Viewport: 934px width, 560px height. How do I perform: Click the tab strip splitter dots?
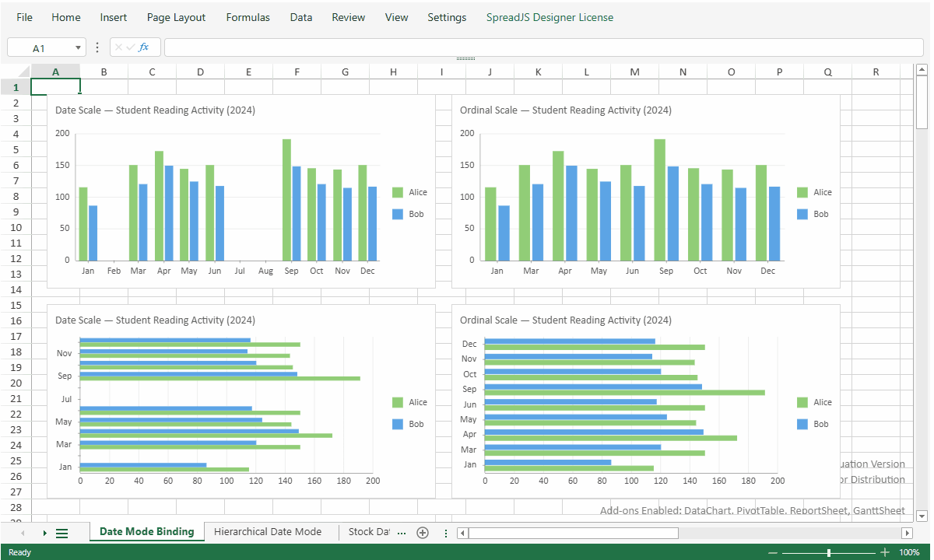(445, 533)
